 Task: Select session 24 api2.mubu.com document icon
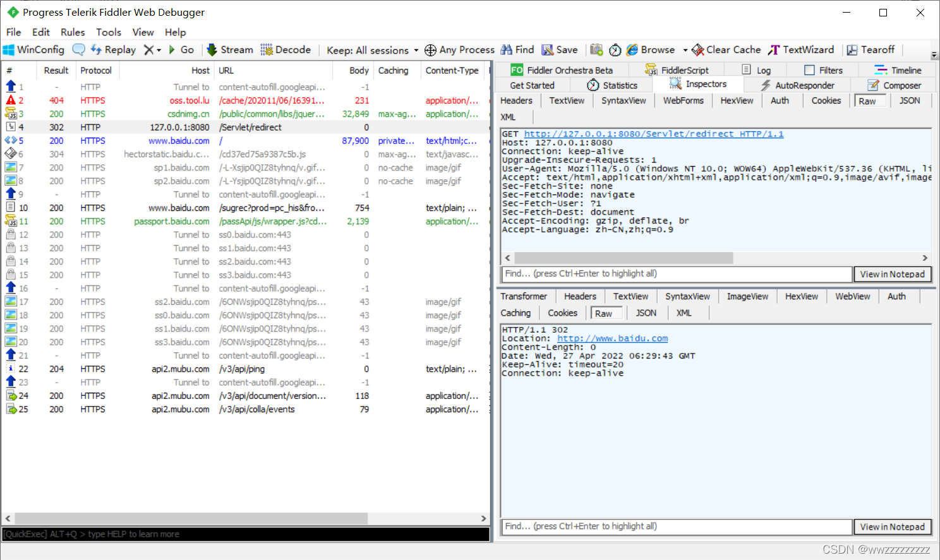click(11, 396)
